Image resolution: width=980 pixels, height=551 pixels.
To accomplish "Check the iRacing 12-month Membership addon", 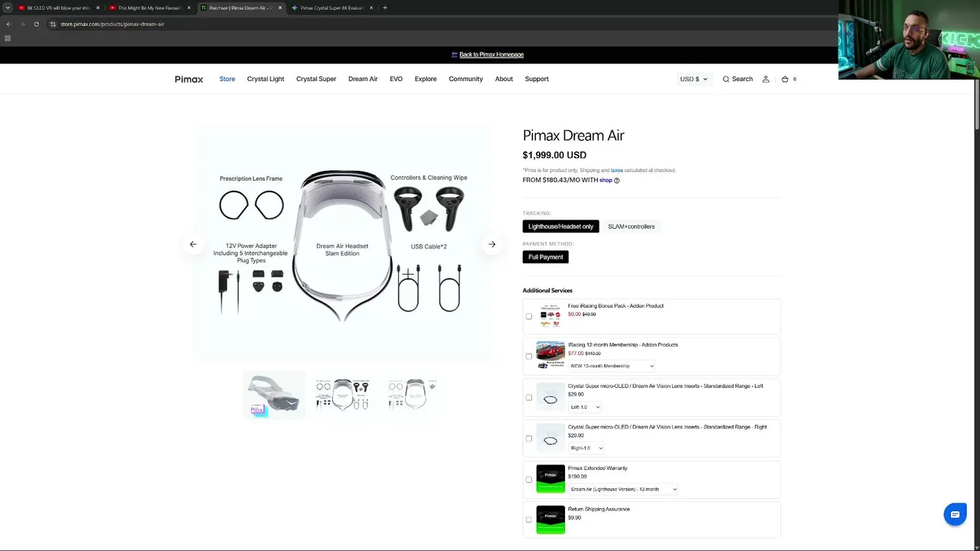I will pyautogui.click(x=528, y=357).
